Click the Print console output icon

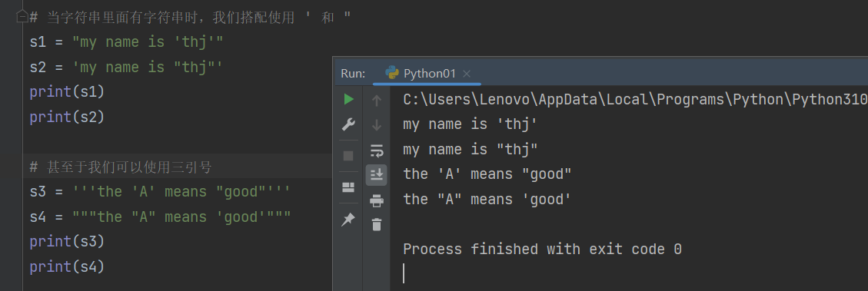(x=377, y=200)
